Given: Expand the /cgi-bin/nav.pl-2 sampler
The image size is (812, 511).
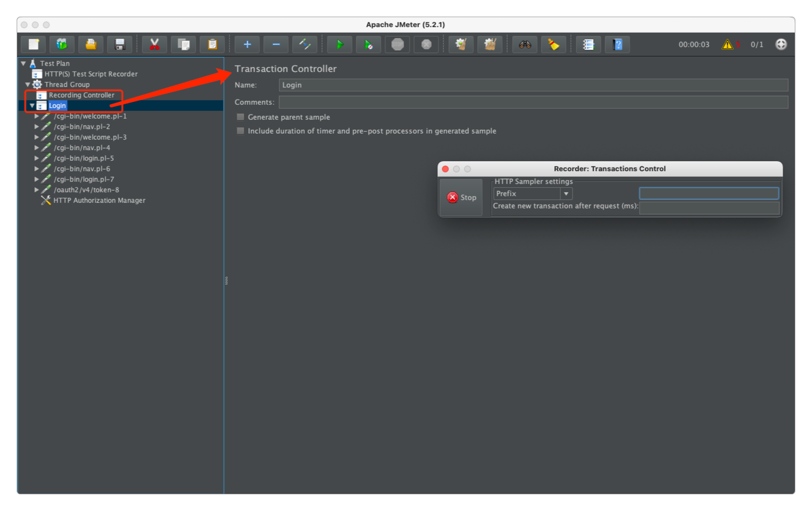Looking at the screenshot, I should tap(37, 127).
